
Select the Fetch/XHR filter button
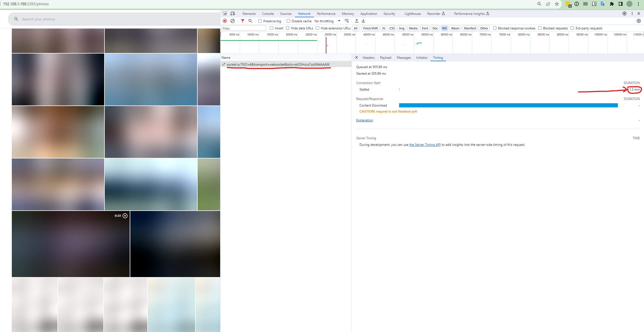tap(370, 28)
